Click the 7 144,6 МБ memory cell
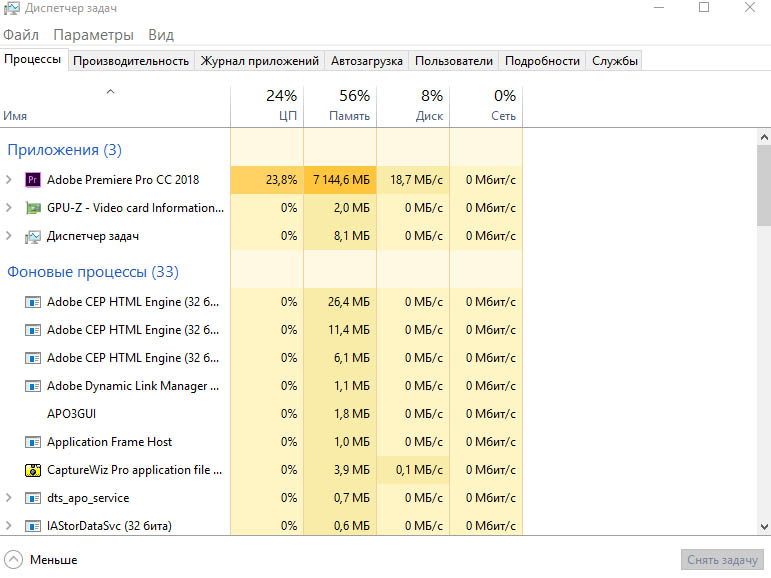 (x=340, y=180)
